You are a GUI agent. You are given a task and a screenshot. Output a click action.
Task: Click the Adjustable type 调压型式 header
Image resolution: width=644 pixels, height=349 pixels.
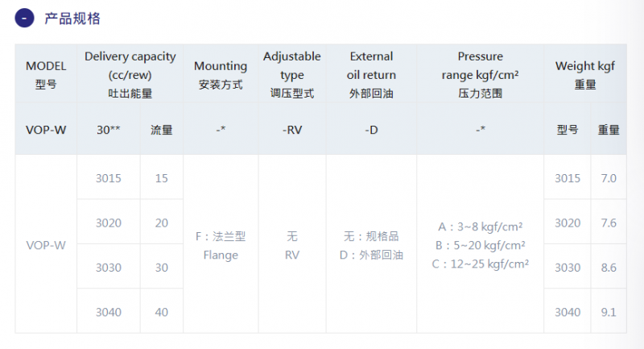click(x=292, y=75)
